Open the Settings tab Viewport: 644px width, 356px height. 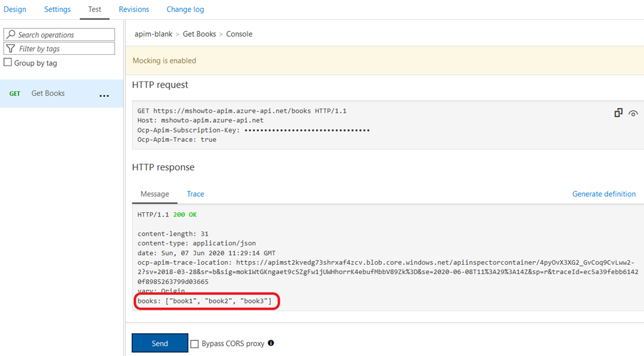[57, 9]
